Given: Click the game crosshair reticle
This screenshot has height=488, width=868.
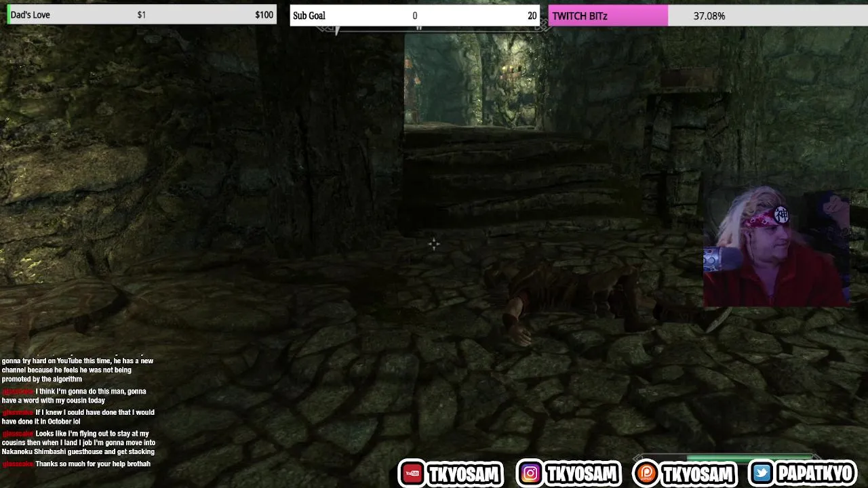Looking at the screenshot, I should (434, 244).
